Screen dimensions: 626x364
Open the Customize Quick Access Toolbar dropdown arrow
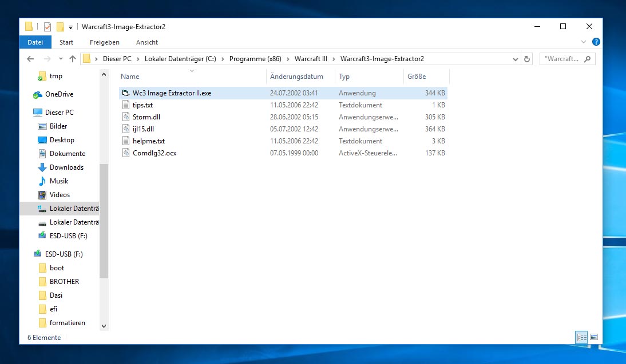click(x=70, y=27)
